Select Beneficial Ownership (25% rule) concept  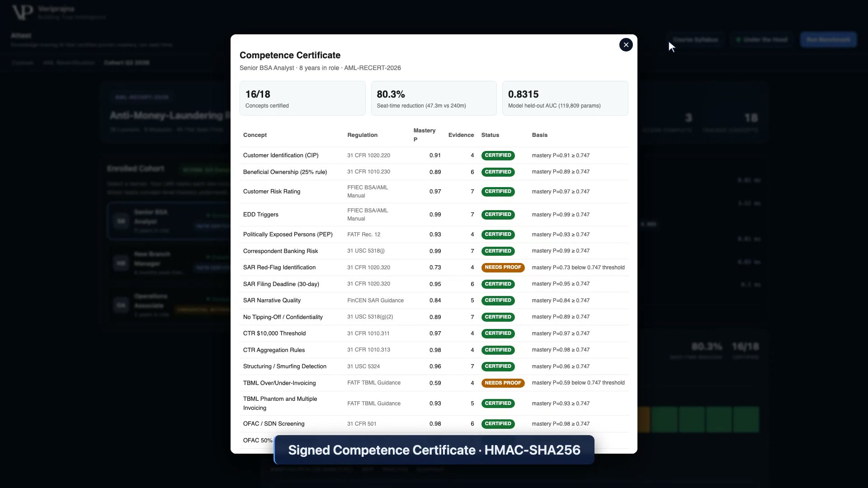pyautogui.click(x=285, y=172)
